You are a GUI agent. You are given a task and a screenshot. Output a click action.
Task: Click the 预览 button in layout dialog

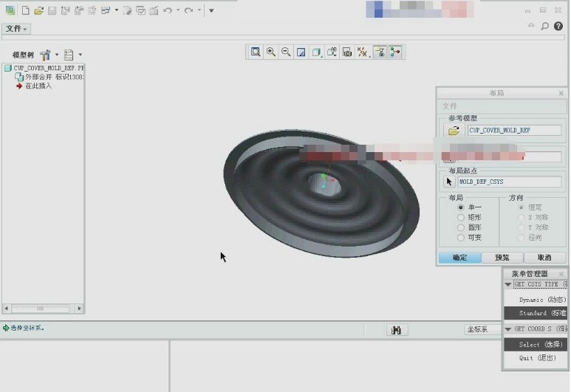click(502, 258)
